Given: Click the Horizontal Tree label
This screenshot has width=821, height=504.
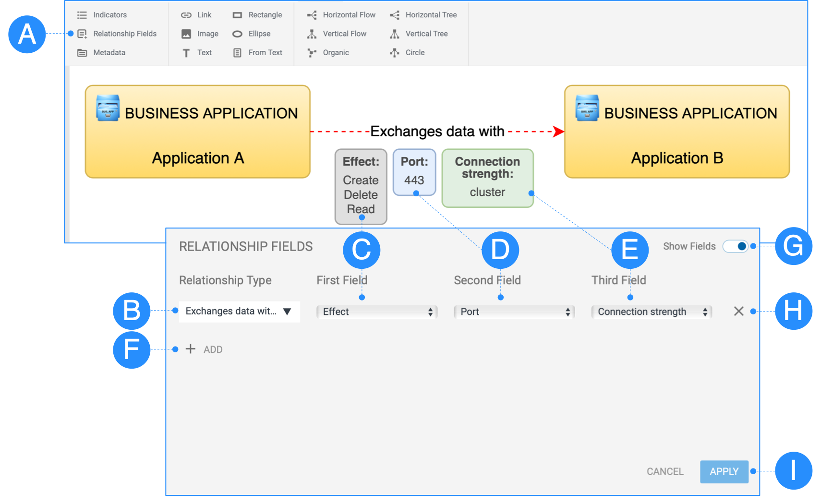Looking at the screenshot, I should pos(431,15).
